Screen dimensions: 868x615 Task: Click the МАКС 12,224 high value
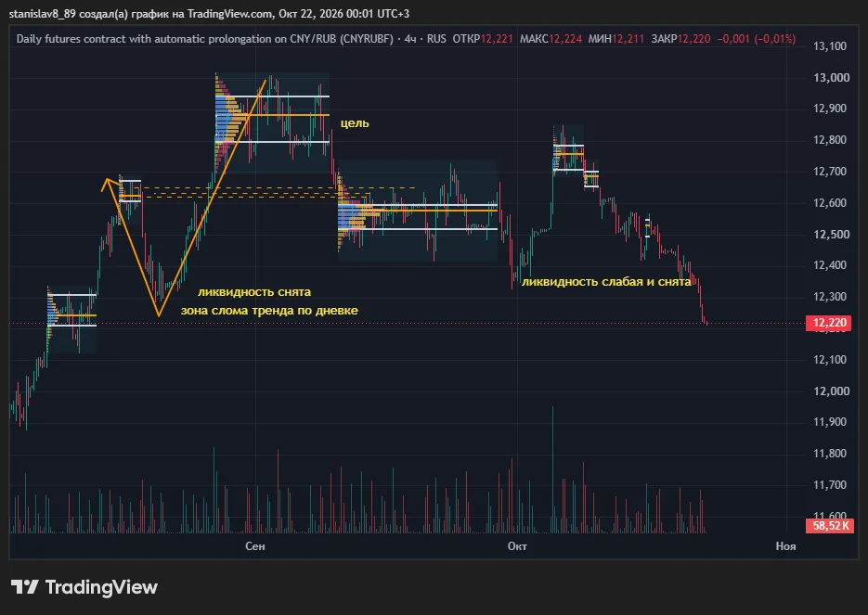point(551,39)
